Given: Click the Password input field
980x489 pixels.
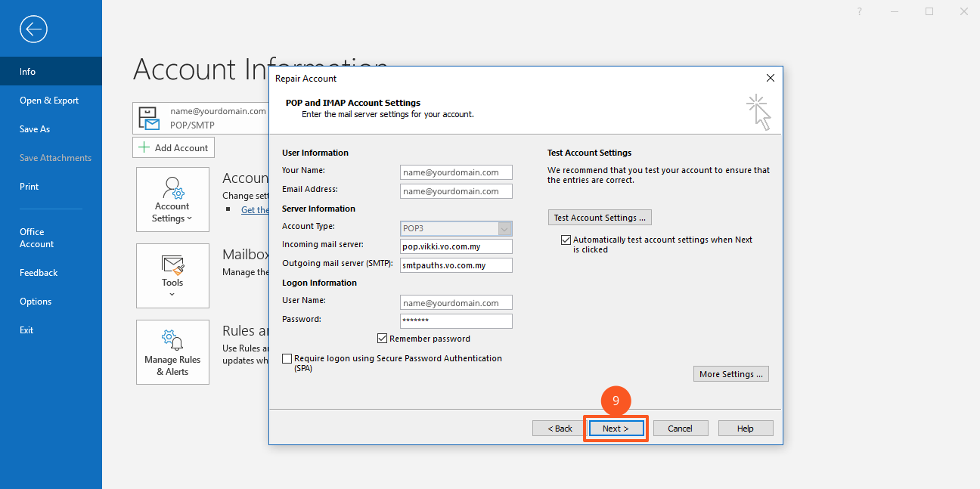Looking at the screenshot, I should coord(456,321).
